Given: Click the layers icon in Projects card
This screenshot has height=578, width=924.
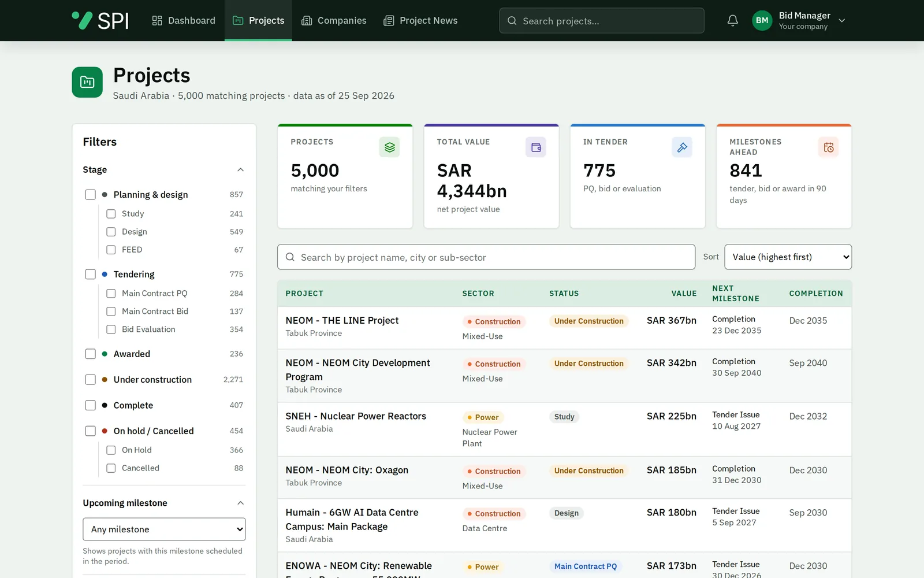Looking at the screenshot, I should coord(389,147).
